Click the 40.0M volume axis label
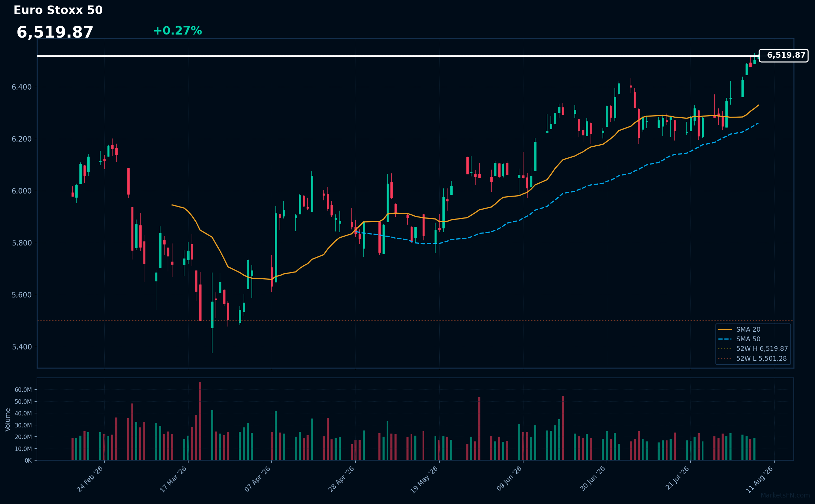 [x=23, y=413]
